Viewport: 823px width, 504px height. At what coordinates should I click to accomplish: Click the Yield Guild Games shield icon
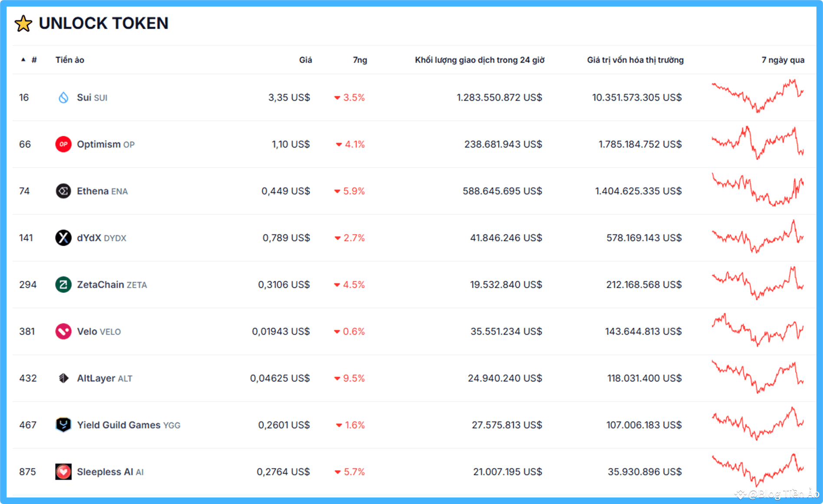tap(63, 425)
